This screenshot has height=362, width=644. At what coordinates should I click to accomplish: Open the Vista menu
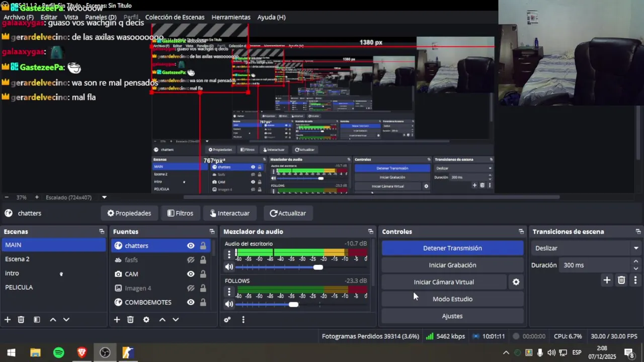[x=71, y=17]
